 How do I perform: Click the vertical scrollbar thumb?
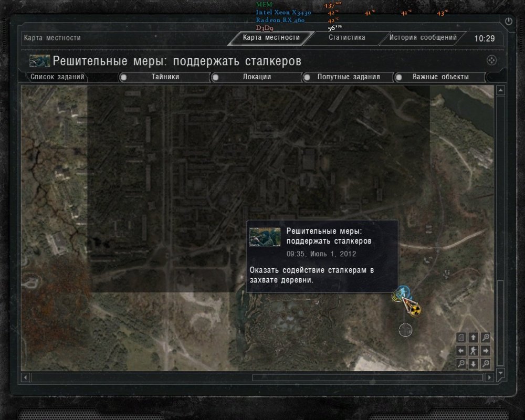[500, 323]
